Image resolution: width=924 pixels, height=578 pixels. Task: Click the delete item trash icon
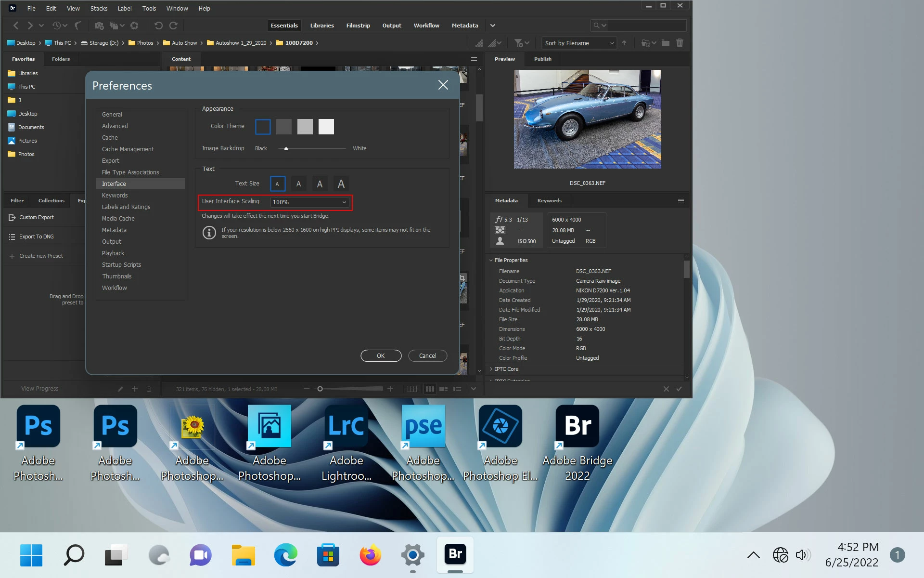[680, 43]
